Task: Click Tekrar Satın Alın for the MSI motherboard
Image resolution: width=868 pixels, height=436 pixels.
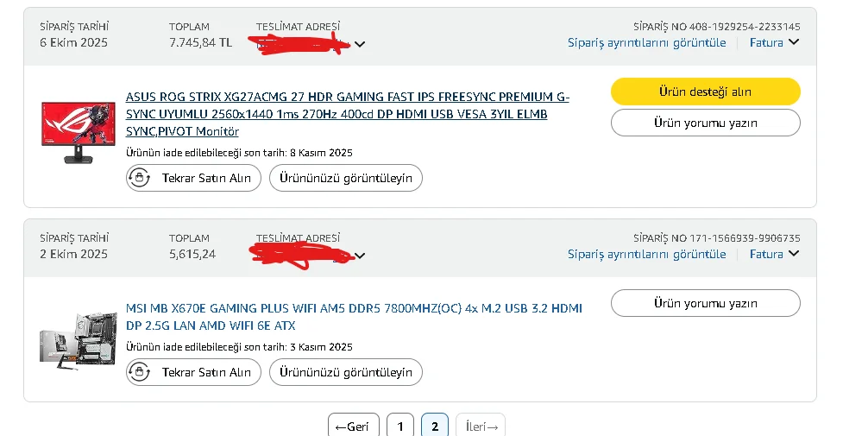Action: 205,373
